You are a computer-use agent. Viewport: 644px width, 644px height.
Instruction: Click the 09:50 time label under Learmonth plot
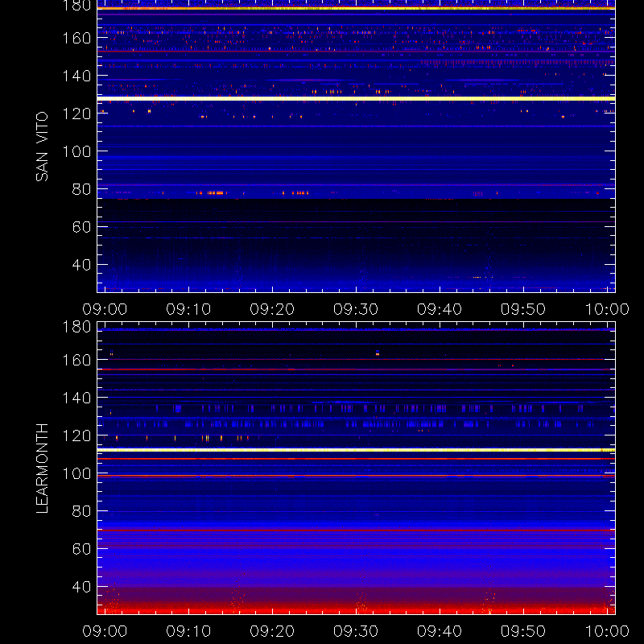[x=522, y=631]
